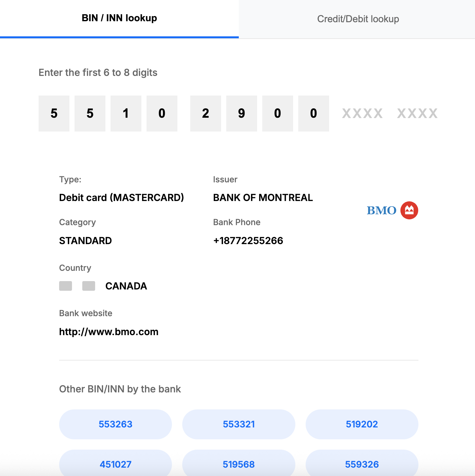Click the first digit box showing 5
This screenshot has width=475, height=476.
[54, 114]
